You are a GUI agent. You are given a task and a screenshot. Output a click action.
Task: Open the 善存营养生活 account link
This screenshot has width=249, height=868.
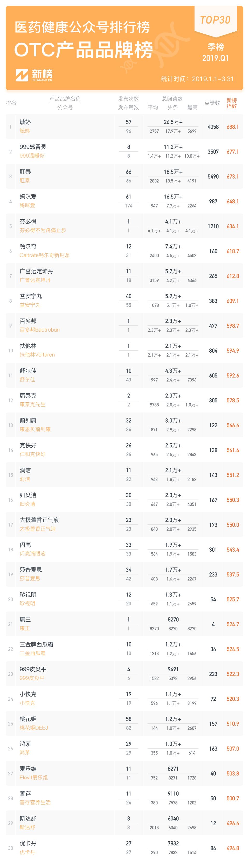[x=35, y=803]
